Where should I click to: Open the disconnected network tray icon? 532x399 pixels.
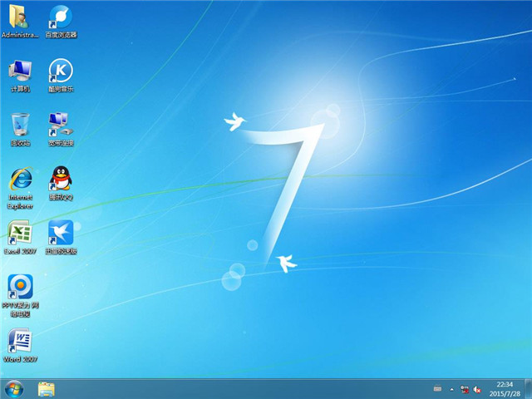point(465,389)
